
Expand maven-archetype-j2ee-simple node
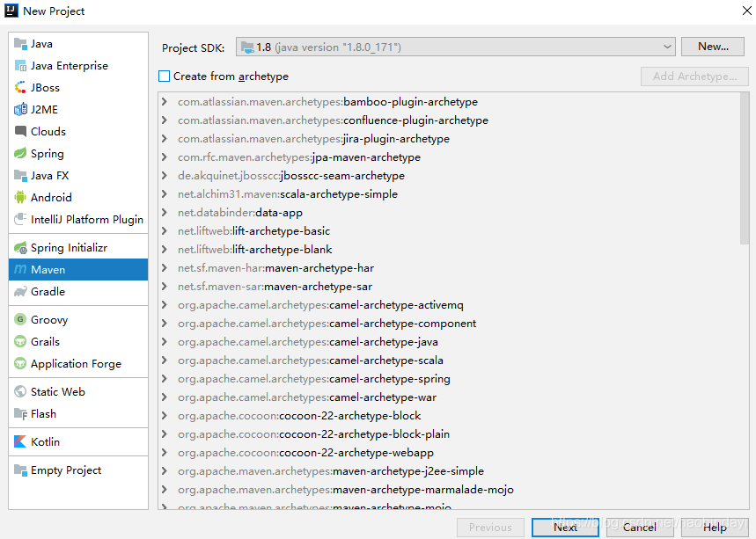coord(165,471)
